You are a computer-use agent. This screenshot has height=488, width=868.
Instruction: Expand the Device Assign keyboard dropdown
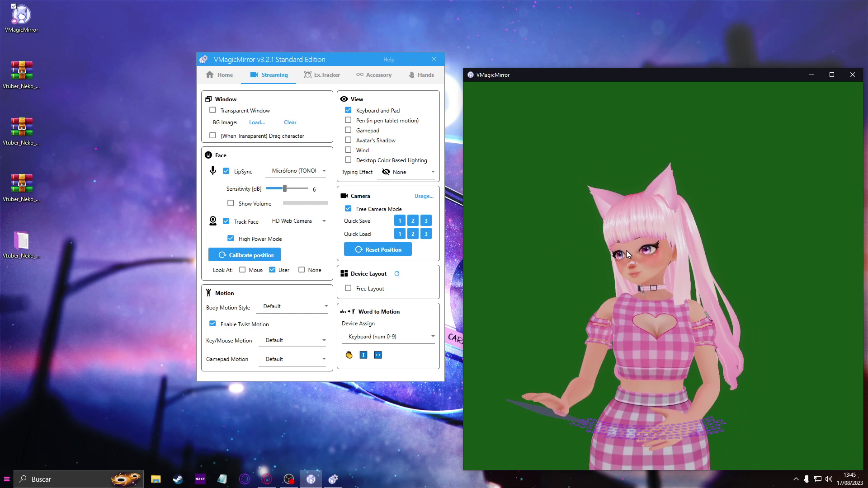388,336
